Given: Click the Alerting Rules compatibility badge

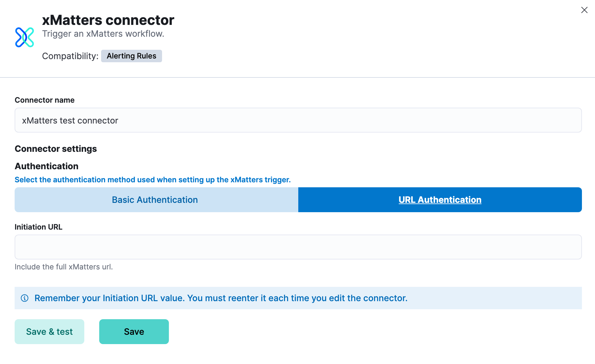Looking at the screenshot, I should pyautogui.click(x=131, y=56).
